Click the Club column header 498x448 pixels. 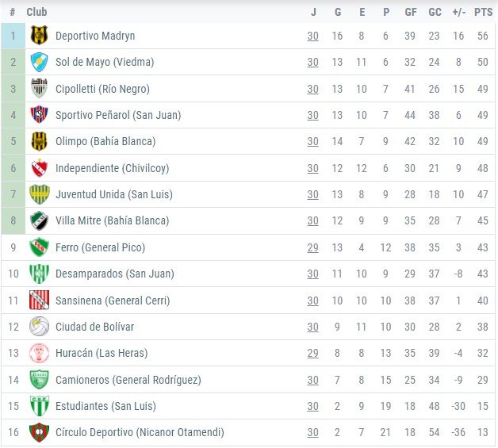pyautogui.click(x=36, y=12)
